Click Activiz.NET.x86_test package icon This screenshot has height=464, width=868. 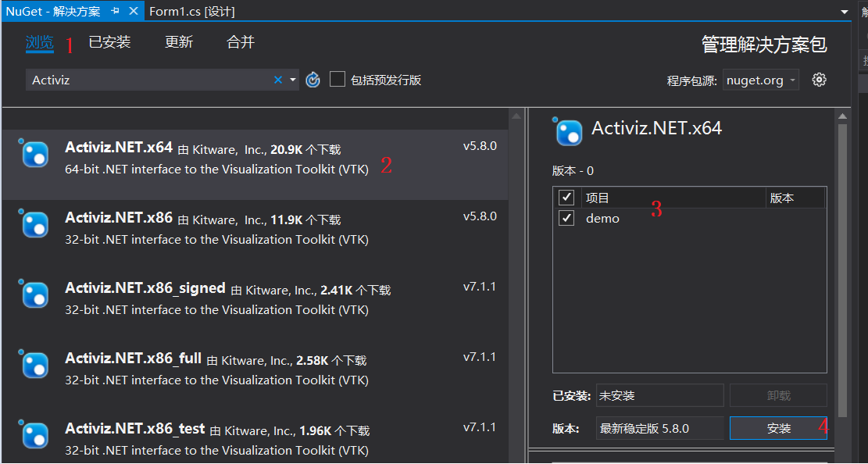pyautogui.click(x=35, y=434)
